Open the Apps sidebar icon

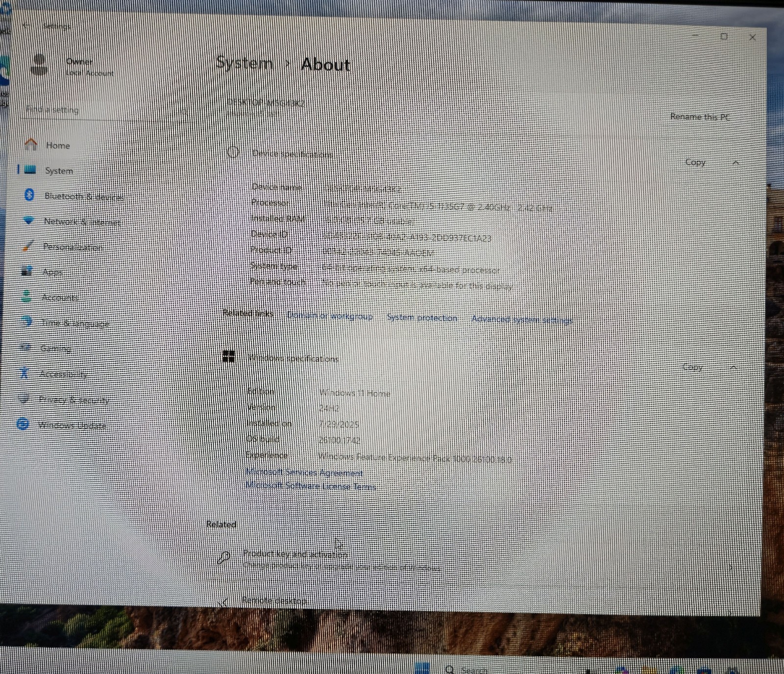tap(27, 271)
